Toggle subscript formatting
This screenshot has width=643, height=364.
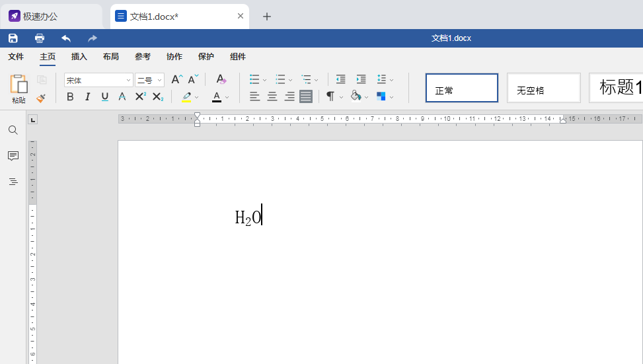tap(157, 97)
